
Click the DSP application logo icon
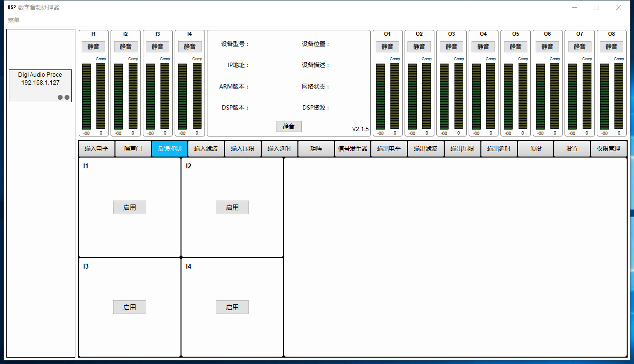click(12, 7)
